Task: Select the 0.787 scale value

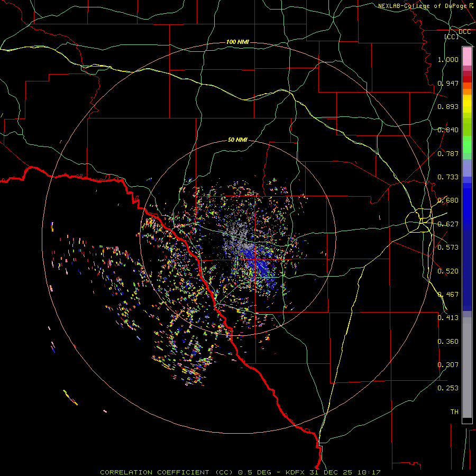Action: coord(448,153)
